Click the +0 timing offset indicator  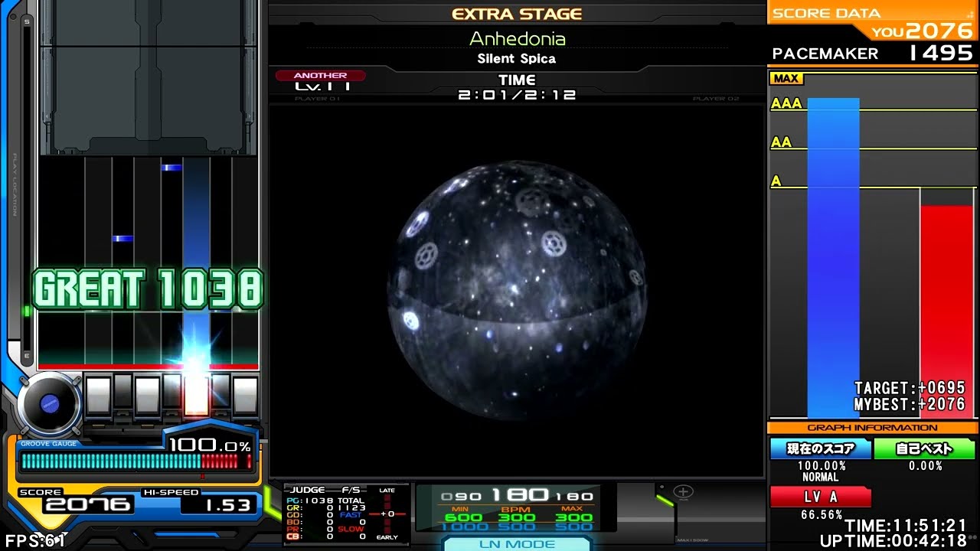pyautogui.click(x=387, y=514)
